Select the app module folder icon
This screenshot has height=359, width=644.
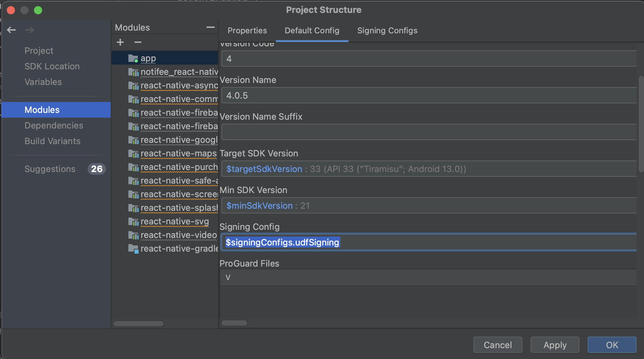[133, 58]
